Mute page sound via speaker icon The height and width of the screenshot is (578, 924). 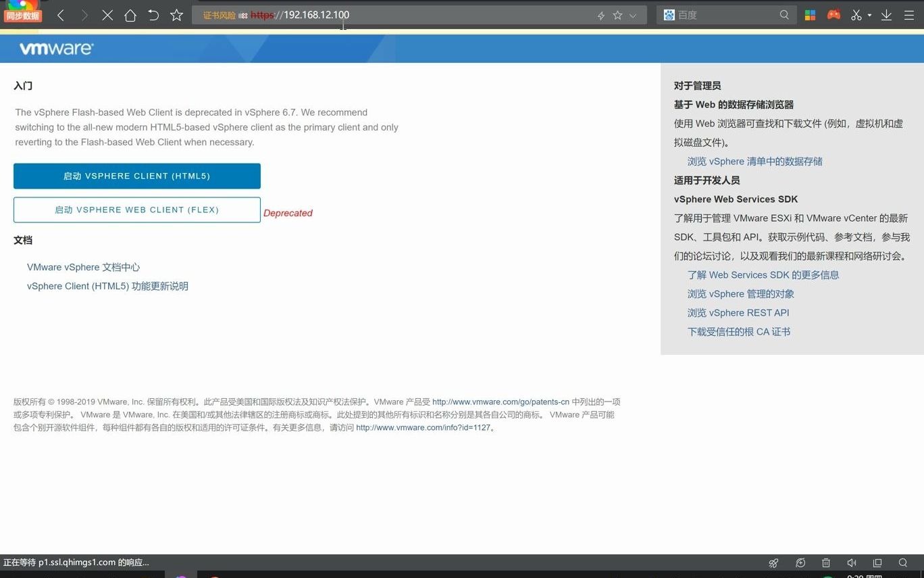852,562
